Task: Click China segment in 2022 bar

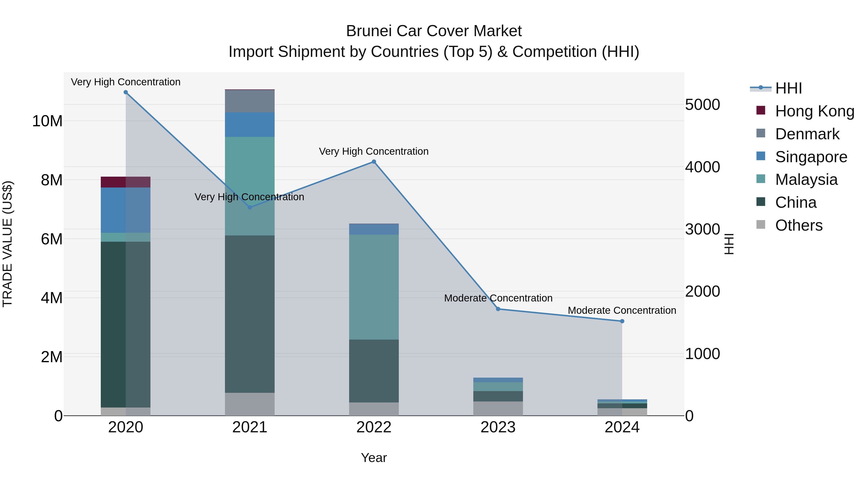Action: click(x=374, y=371)
